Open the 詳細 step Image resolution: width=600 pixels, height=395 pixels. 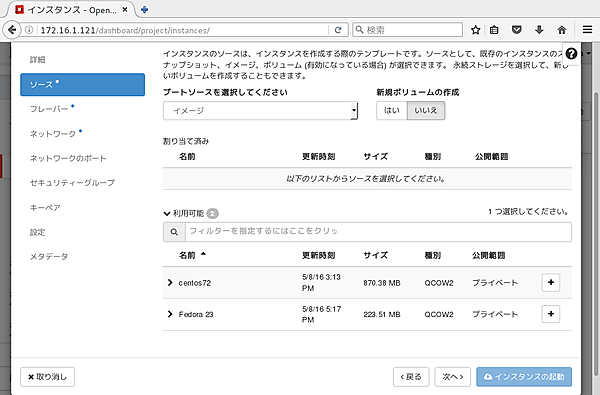point(38,59)
